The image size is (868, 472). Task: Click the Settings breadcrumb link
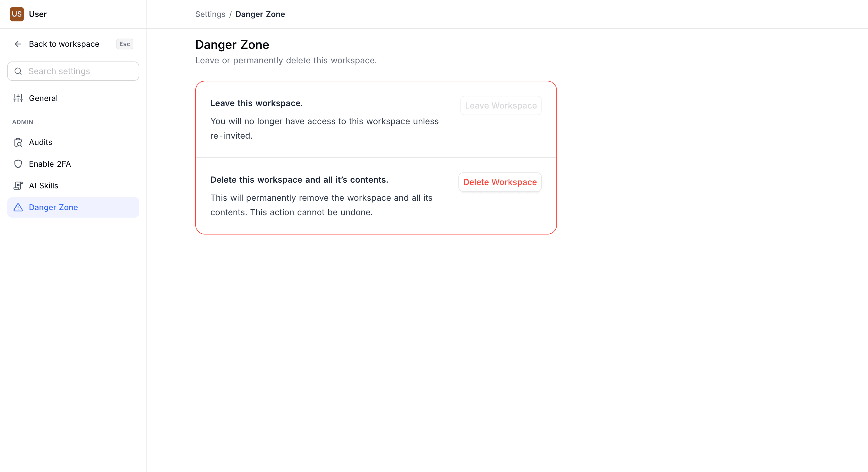[210, 14]
